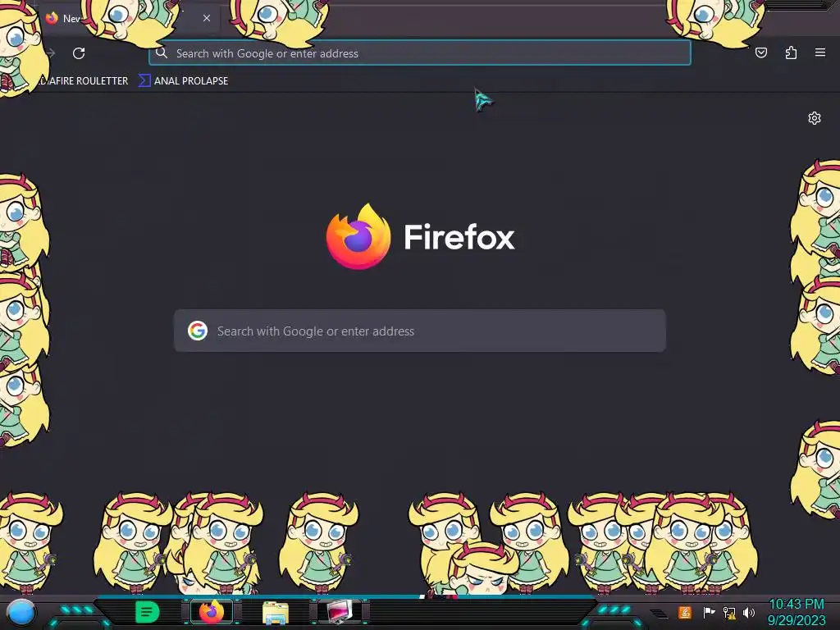Open the green Spotify-like taskbar icon
840x630 pixels.
pos(147,612)
